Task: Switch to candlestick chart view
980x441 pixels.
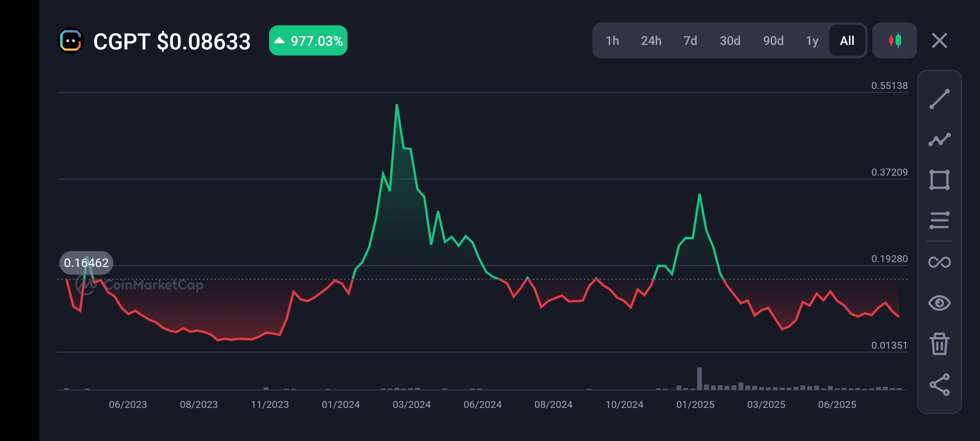Action: coord(895,40)
